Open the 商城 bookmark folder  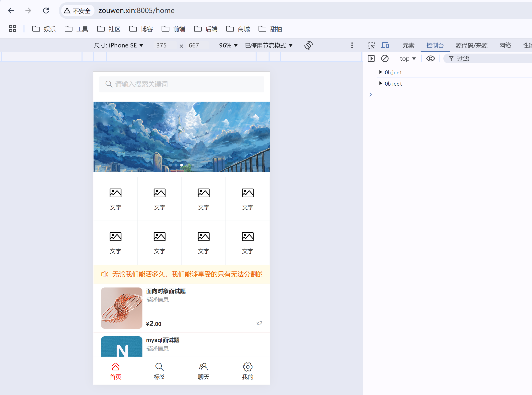coord(238,29)
